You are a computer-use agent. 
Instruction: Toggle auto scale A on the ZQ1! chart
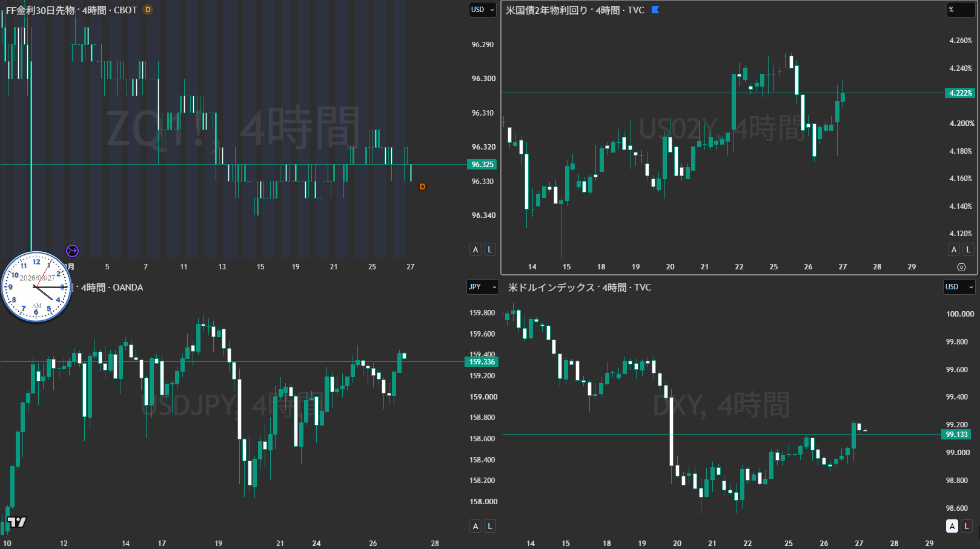[475, 249]
